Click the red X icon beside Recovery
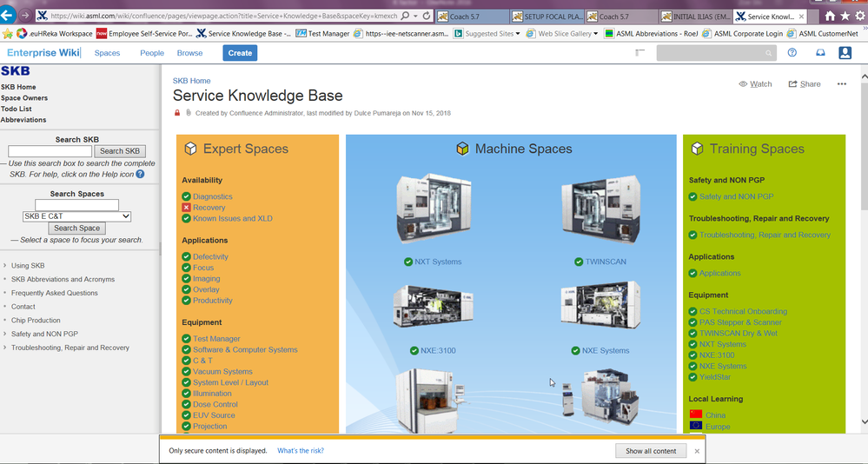The width and height of the screenshot is (868, 464). 186,208
